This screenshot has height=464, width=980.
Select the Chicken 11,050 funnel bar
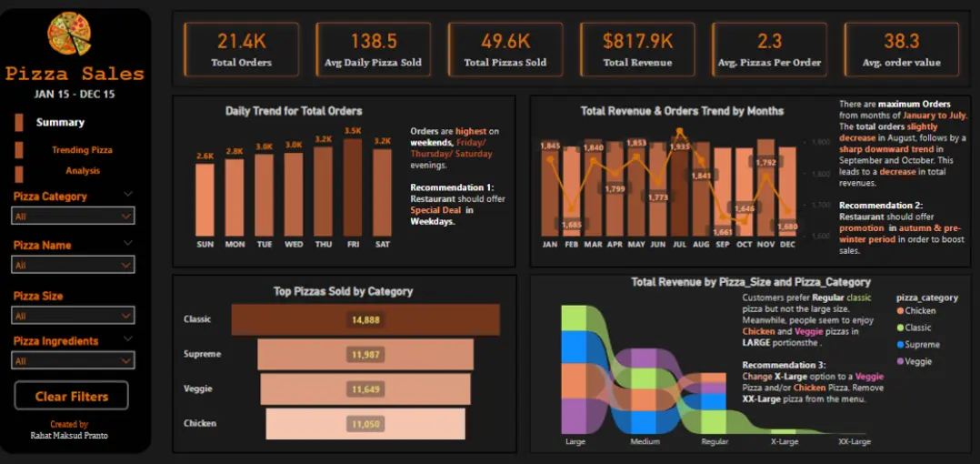[365, 424]
